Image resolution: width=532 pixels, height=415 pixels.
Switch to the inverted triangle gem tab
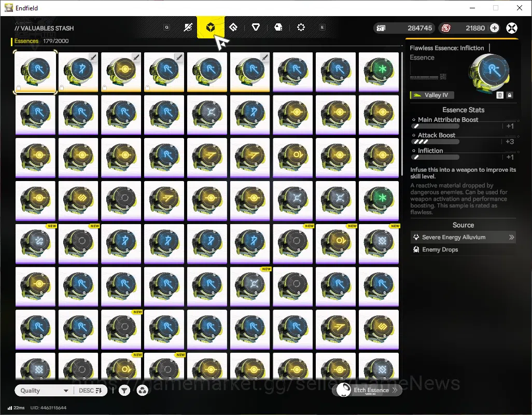pyautogui.click(x=256, y=27)
